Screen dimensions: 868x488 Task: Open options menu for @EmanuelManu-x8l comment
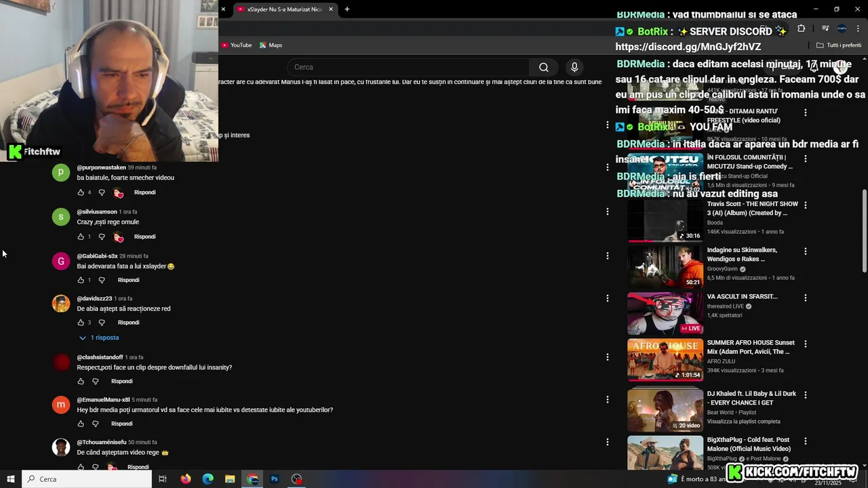[x=608, y=399]
